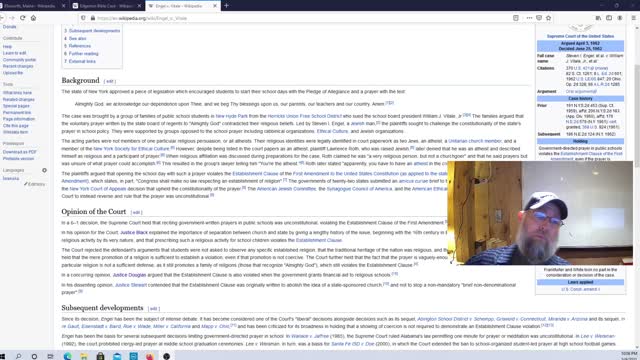This screenshot has width=640, height=360.
Task: Open Windows Start menu
Action: click(x=2, y=356)
